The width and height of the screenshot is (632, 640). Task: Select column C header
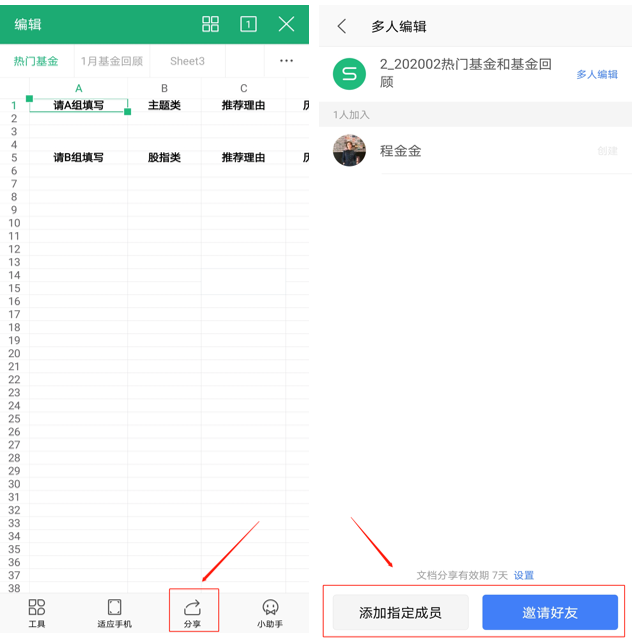(243, 88)
